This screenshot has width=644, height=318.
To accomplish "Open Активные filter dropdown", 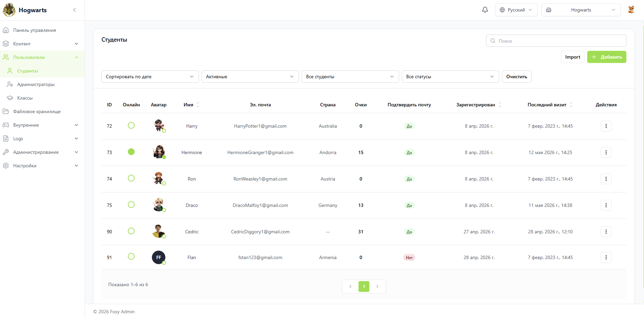I will point(250,77).
